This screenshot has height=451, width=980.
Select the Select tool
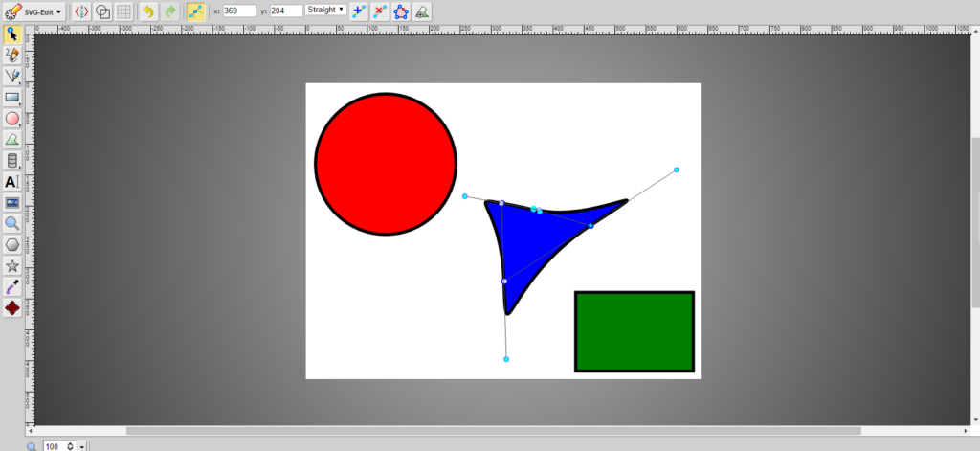(12, 34)
